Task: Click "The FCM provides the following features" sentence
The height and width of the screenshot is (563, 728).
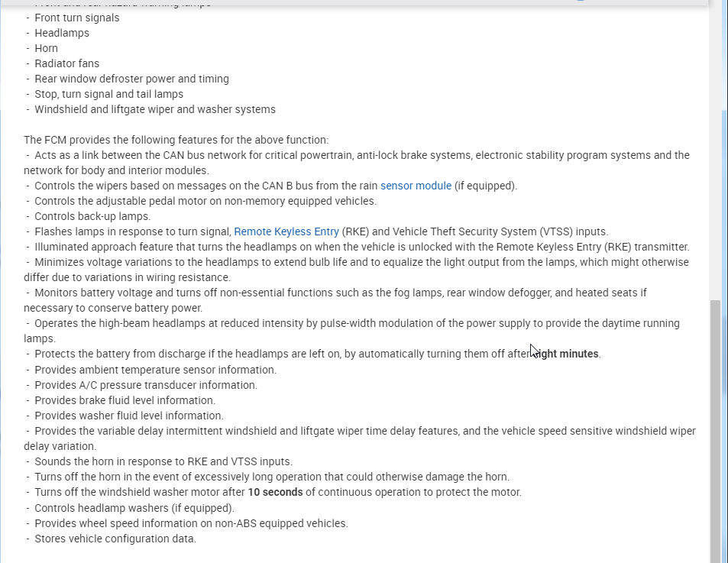Action: pyautogui.click(x=176, y=140)
